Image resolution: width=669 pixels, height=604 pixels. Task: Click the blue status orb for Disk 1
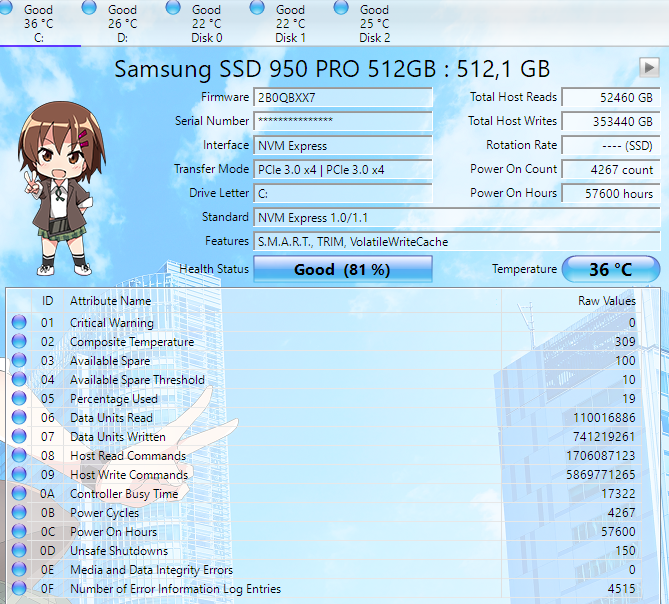257,7
